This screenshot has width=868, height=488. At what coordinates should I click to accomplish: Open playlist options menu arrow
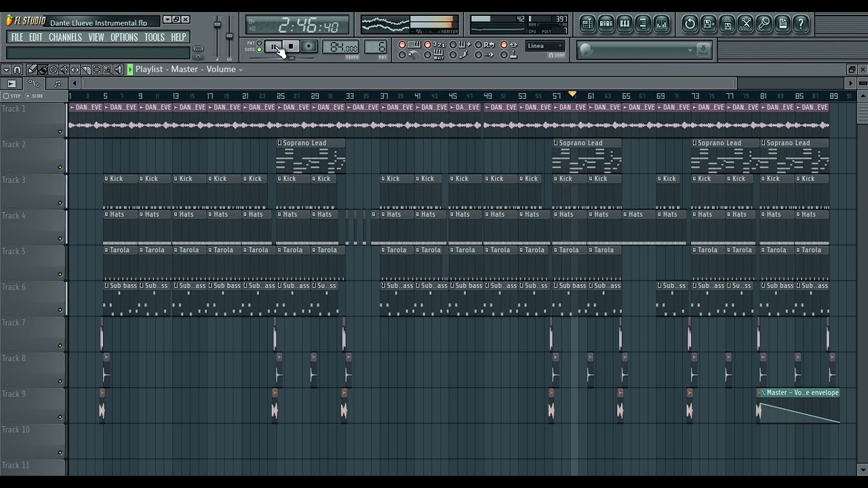coord(6,69)
